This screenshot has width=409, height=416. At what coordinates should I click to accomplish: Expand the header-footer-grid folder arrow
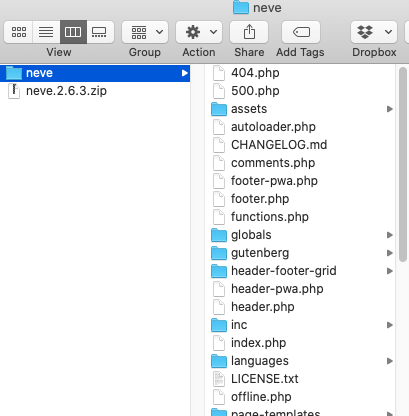[x=389, y=271]
